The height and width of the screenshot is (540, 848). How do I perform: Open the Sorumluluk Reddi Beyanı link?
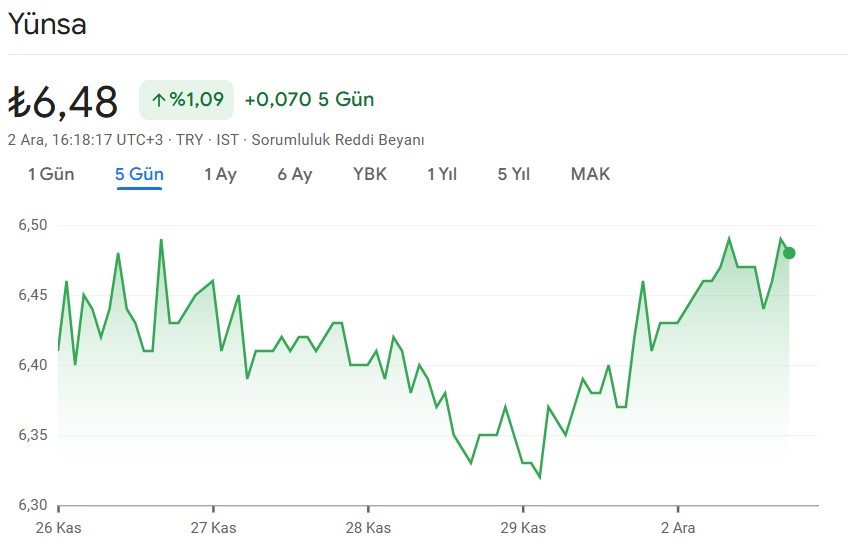tap(338, 140)
